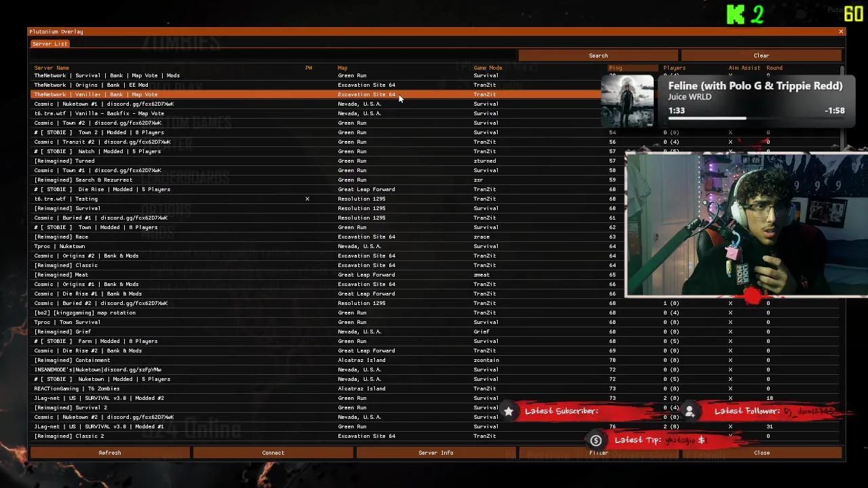The height and width of the screenshot is (488, 868).
Task: Sort by Server Name column header
Action: pyautogui.click(x=52, y=68)
